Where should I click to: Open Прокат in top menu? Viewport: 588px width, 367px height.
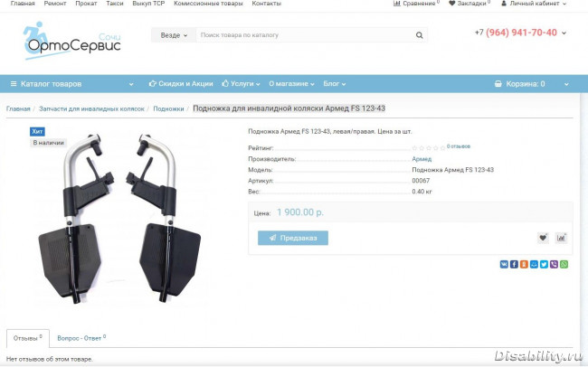click(86, 4)
